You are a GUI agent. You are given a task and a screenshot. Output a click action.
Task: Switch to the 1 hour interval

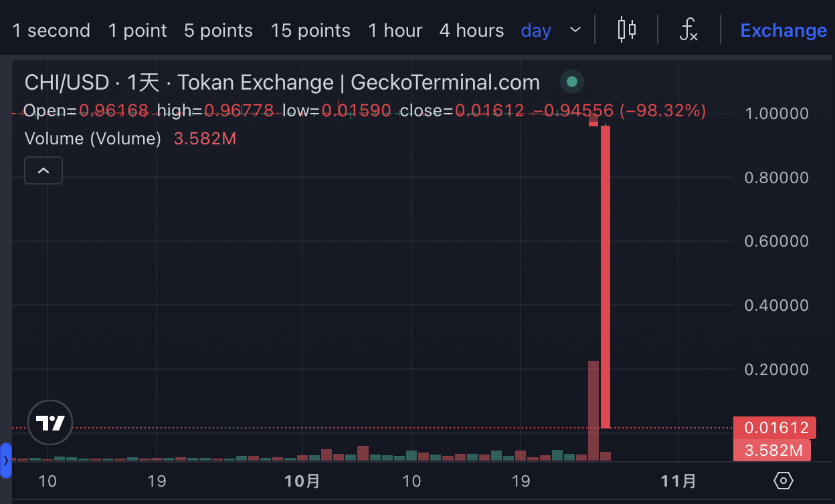coord(395,30)
